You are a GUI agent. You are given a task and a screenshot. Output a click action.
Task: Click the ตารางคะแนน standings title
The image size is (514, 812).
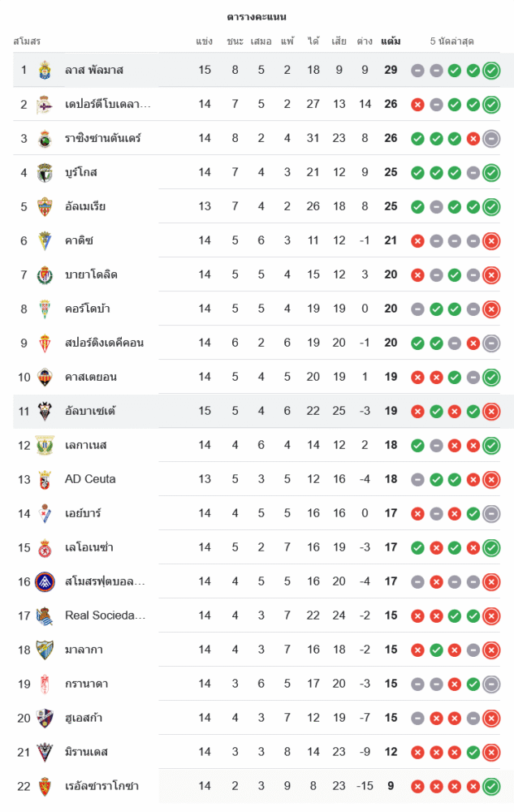click(x=257, y=16)
